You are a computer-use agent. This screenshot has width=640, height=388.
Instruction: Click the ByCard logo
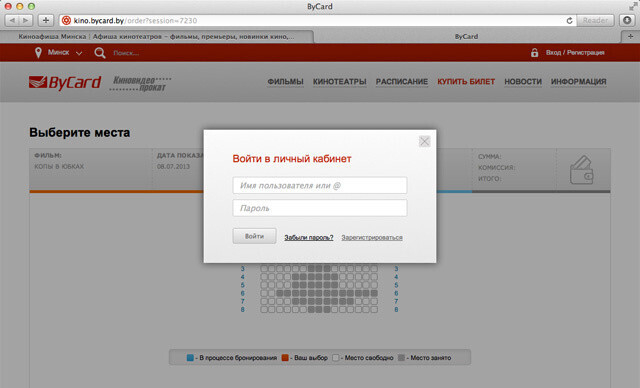[65, 82]
